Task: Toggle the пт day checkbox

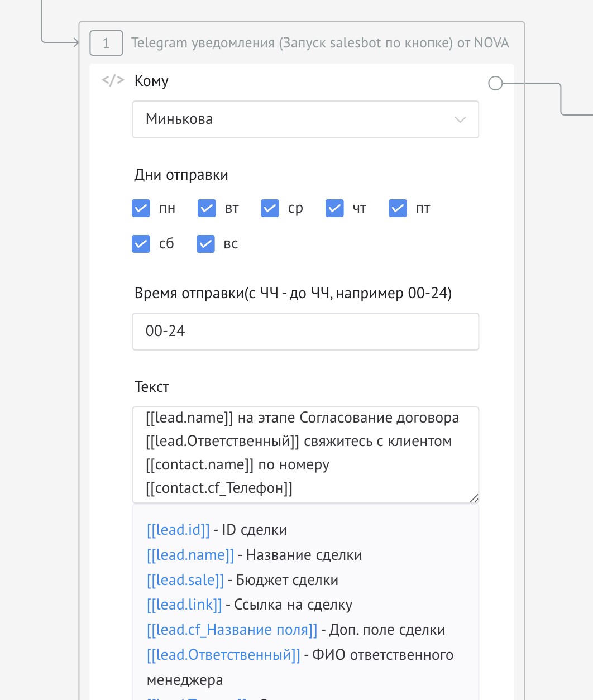Action: pos(398,208)
